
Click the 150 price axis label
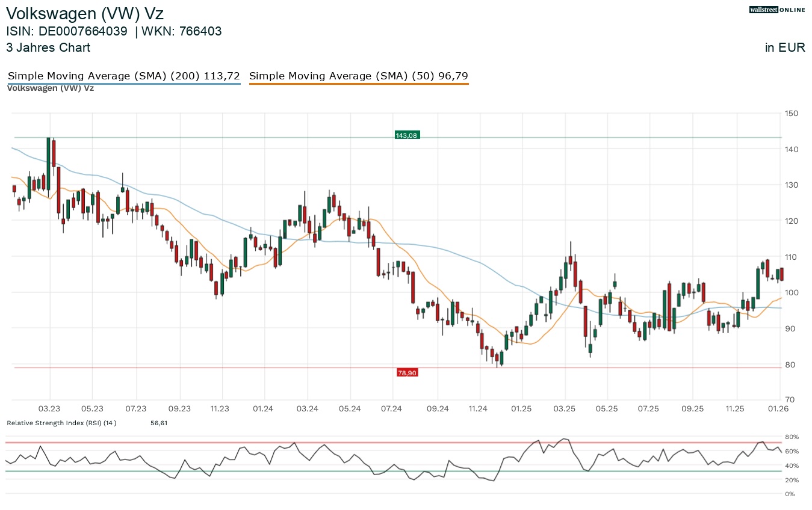pyautogui.click(x=791, y=113)
